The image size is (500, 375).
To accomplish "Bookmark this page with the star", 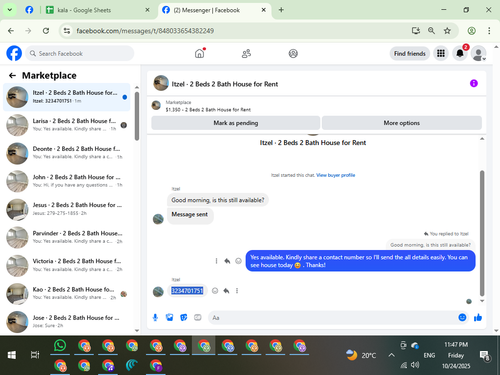I will 447,31.
